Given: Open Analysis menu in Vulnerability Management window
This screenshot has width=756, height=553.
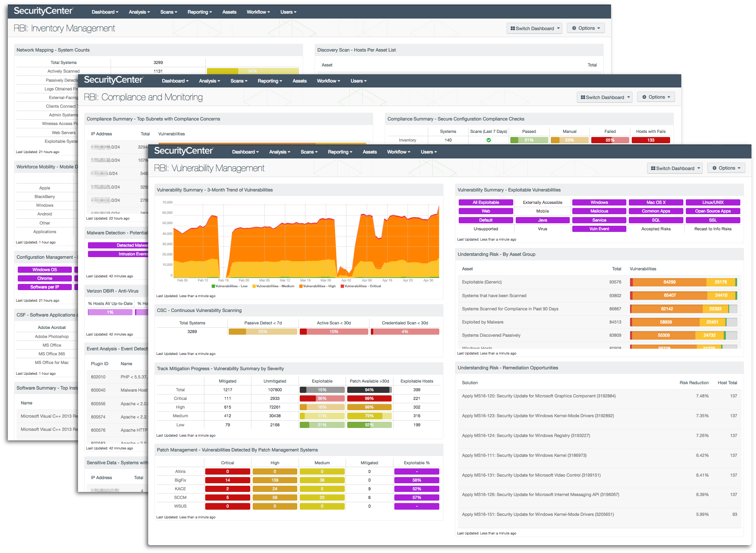Looking at the screenshot, I should (x=280, y=152).
